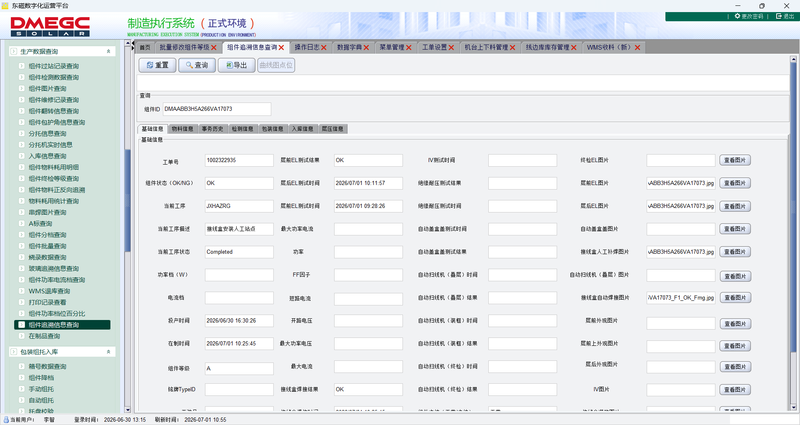Click the 更改密码 gear icon

click(737, 16)
